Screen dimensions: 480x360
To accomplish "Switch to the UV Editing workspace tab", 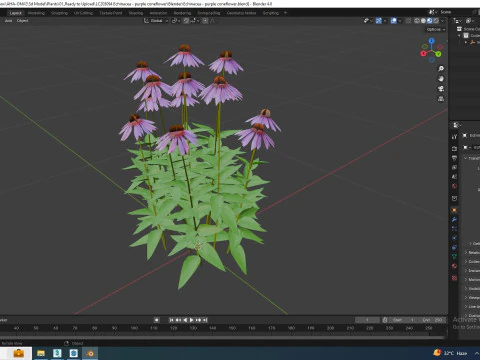I will point(83,13).
